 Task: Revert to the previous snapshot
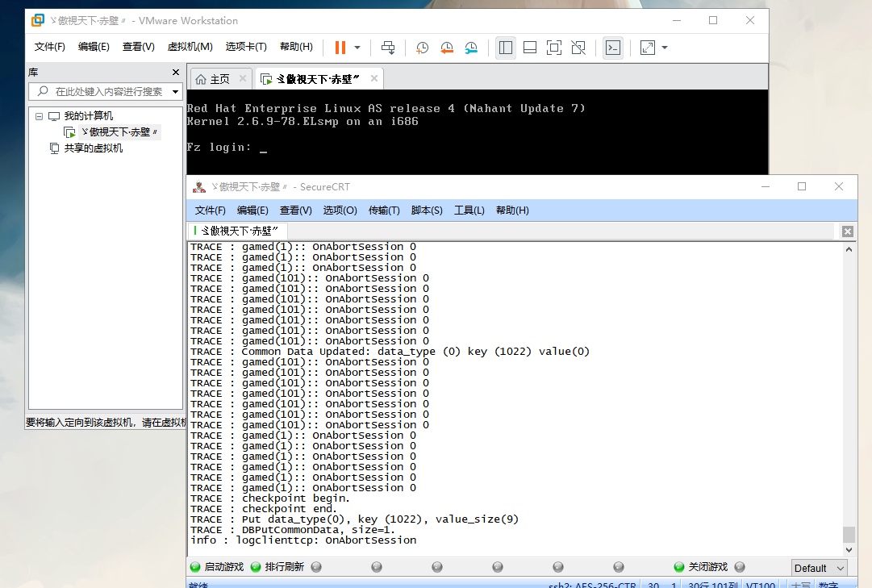pos(447,48)
